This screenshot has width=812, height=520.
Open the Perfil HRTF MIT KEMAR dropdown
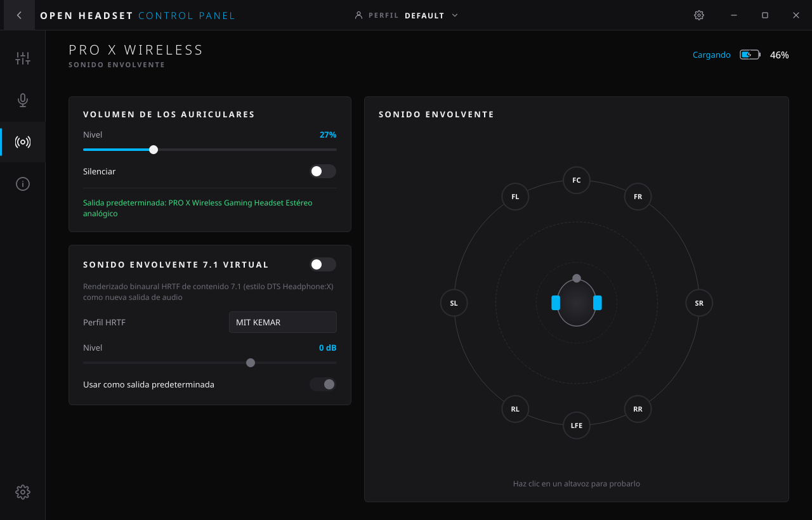click(x=283, y=322)
